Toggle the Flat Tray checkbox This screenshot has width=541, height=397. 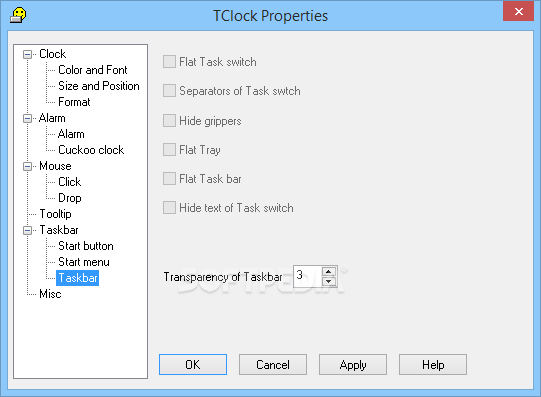pos(169,150)
